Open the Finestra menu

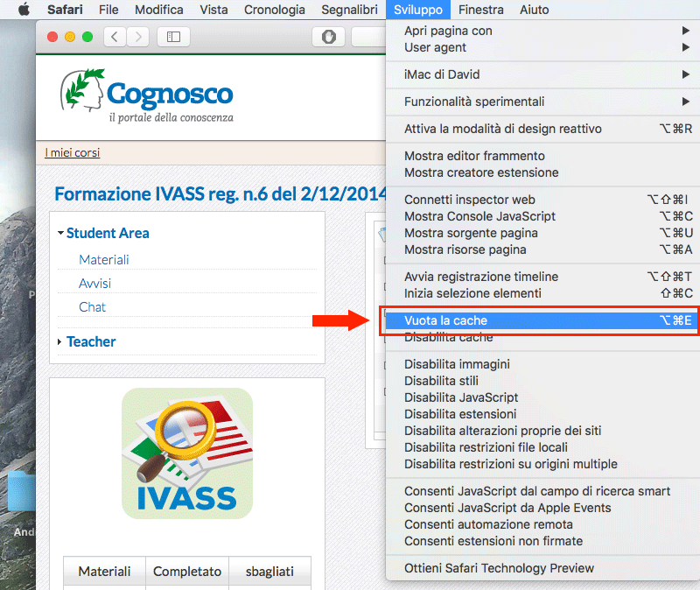480,10
